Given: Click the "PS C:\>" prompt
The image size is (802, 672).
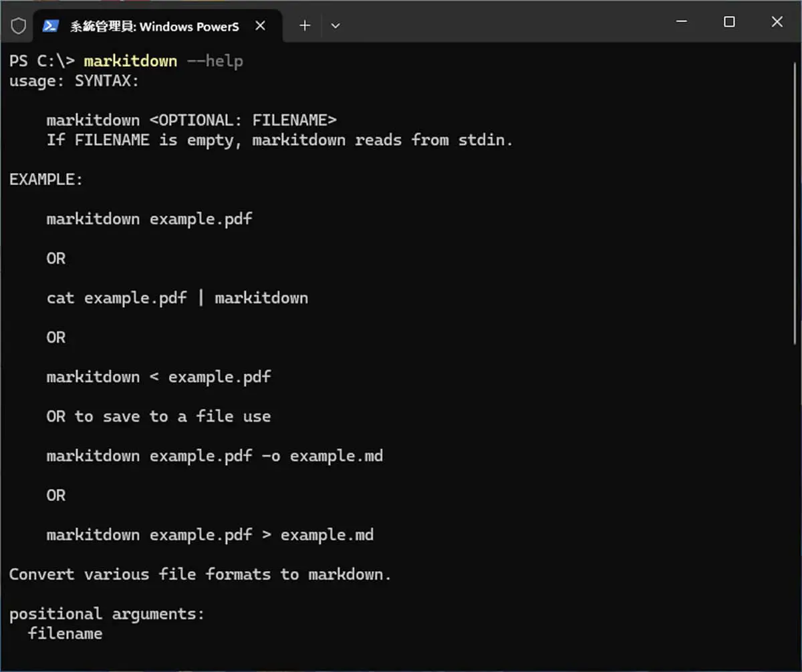Looking at the screenshot, I should 41,61.
